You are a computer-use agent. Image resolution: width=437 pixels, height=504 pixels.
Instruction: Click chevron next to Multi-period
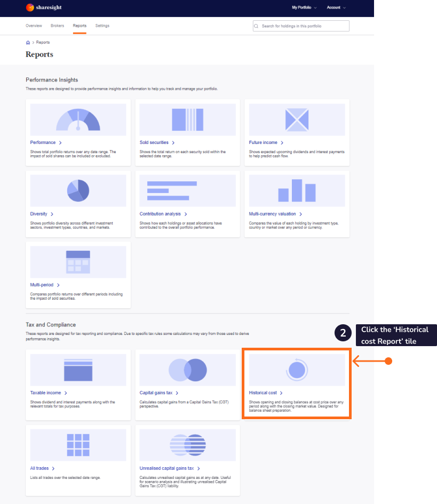(58, 285)
